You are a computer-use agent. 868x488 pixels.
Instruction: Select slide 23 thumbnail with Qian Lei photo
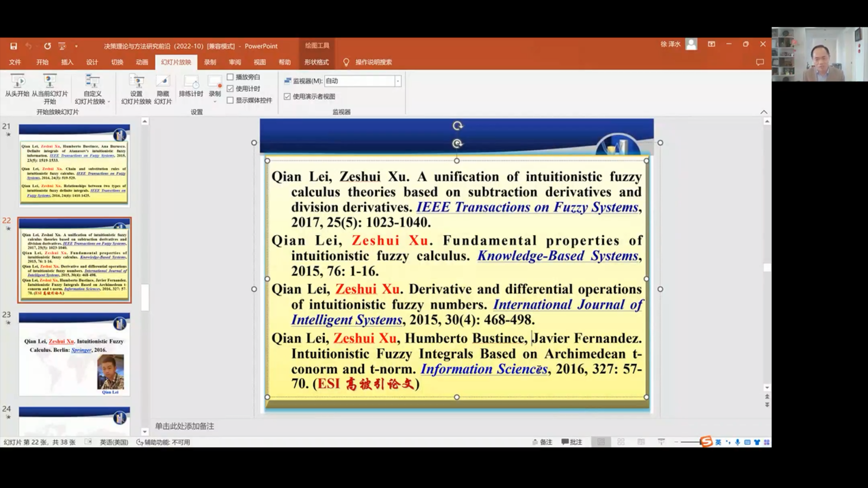pos(74,354)
